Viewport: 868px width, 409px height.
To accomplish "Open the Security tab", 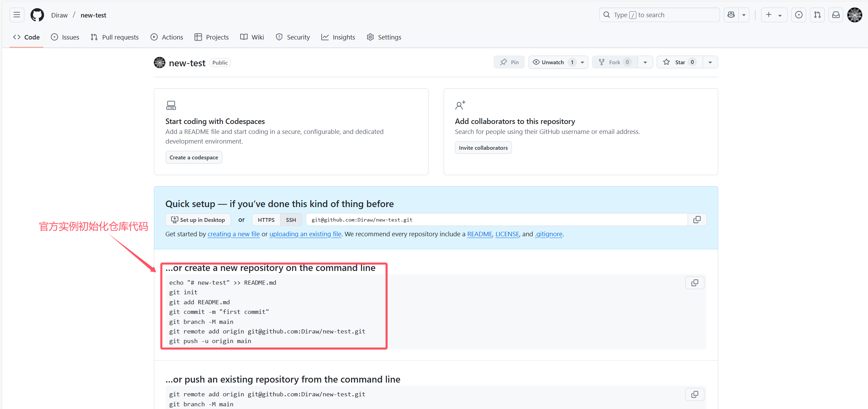I will tap(293, 37).
